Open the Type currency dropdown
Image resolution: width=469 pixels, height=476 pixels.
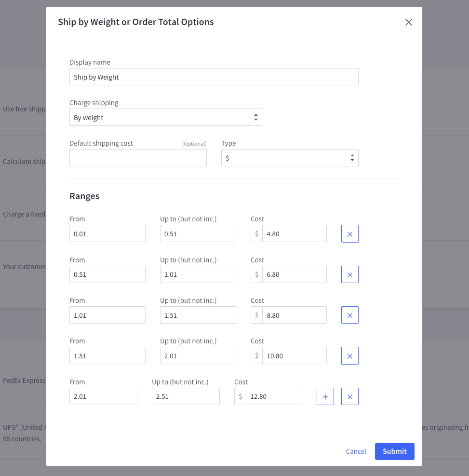pos(290,158)
